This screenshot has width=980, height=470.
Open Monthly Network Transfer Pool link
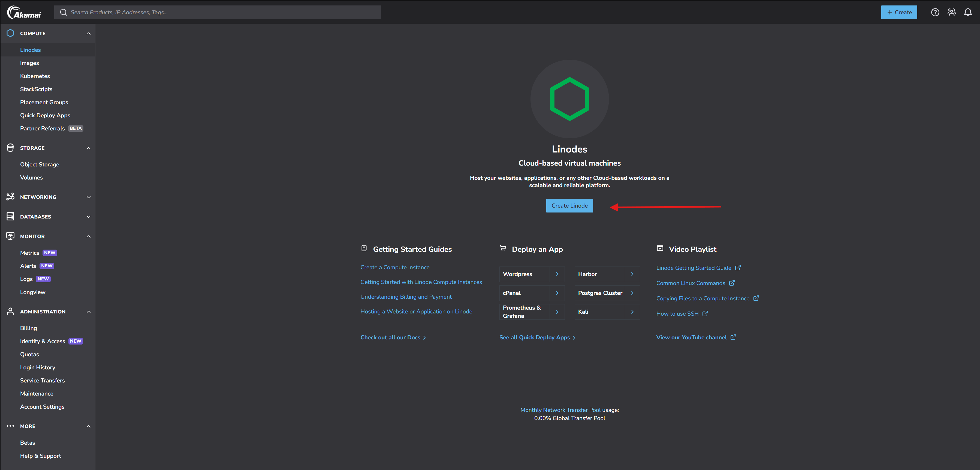(x=560, y=410)
